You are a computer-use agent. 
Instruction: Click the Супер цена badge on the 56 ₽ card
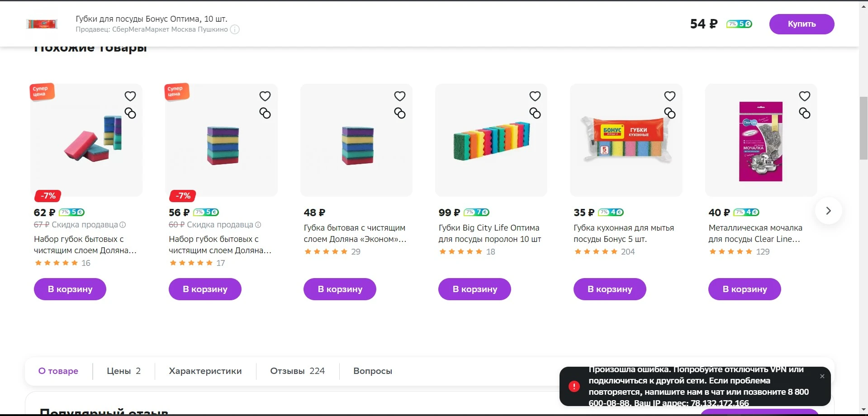tap(177, 91)
